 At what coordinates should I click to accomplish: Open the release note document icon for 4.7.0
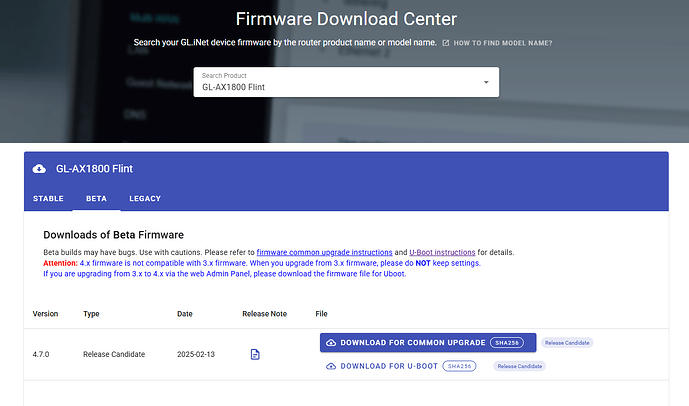click(x=255, y=354)
